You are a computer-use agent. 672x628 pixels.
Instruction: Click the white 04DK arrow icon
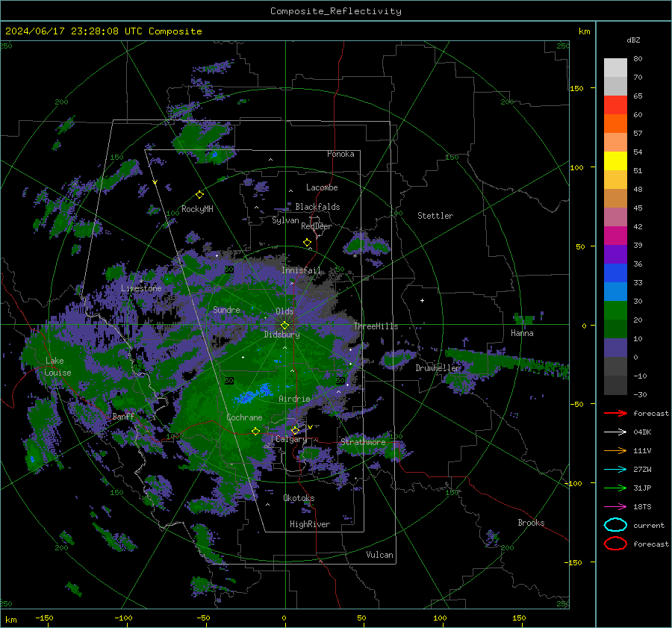click(615, 432)
